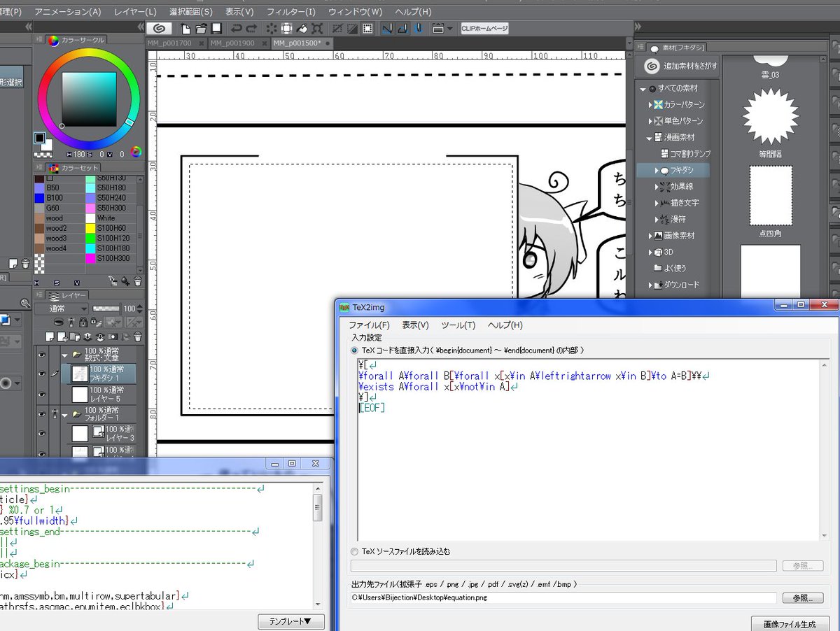The width and height of the screenshot is (840, 631).
Task: Select the レイヤー 5 layer thumbnail
Action: (80, 395)
